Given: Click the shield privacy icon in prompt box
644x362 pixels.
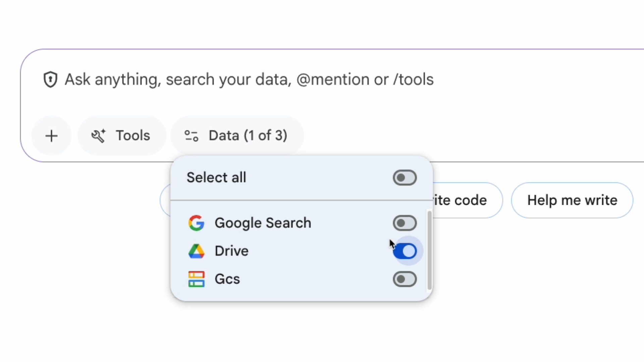Looking at the screenshot, I should point(50,79).
